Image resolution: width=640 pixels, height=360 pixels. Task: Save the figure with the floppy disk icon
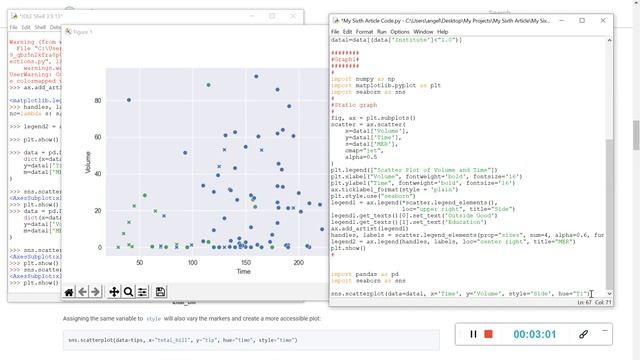tap(160, 292)
